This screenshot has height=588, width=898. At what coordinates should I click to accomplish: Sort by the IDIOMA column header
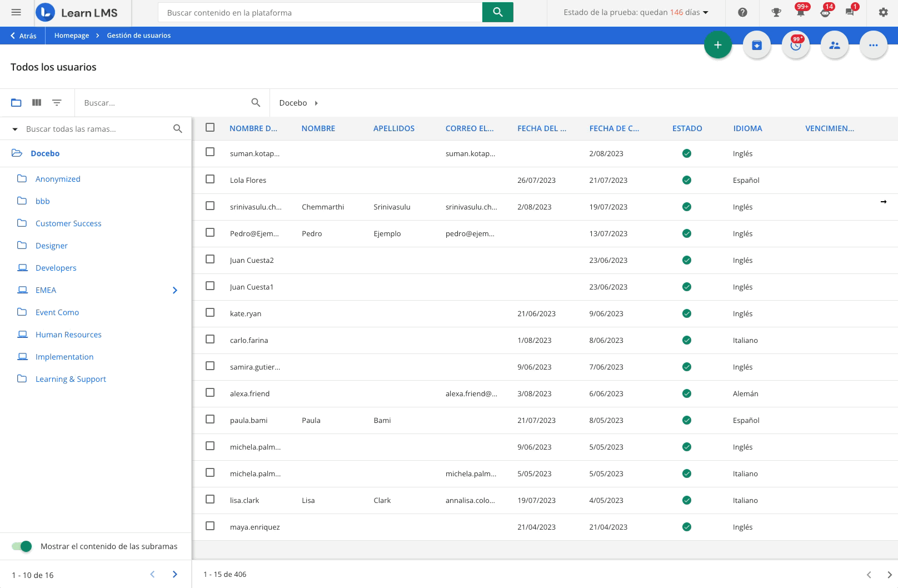point(747,128)
